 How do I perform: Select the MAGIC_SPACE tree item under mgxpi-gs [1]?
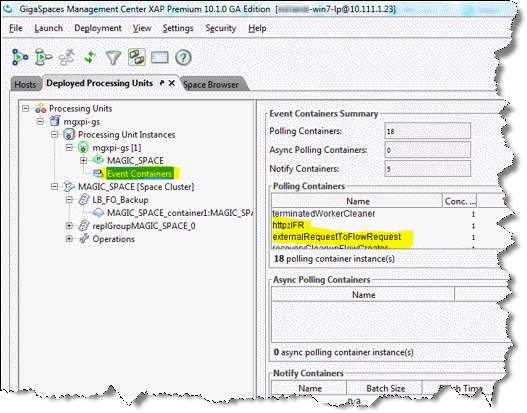coord(135,161)
